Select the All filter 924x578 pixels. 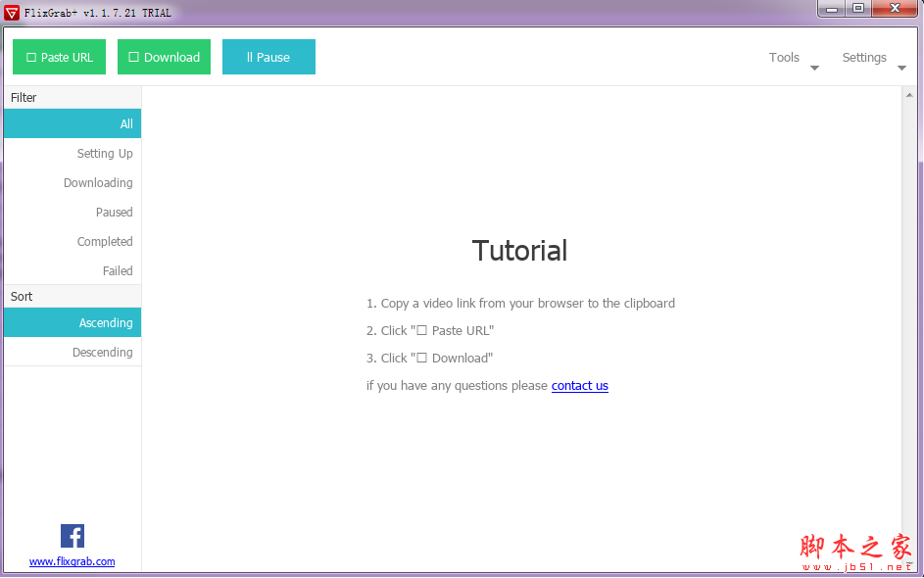coord(71,123)
